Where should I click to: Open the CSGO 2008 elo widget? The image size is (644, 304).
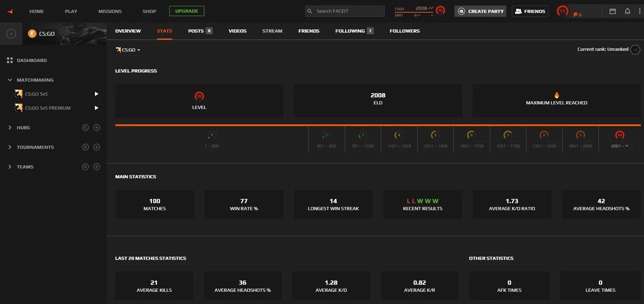[414, 11]
